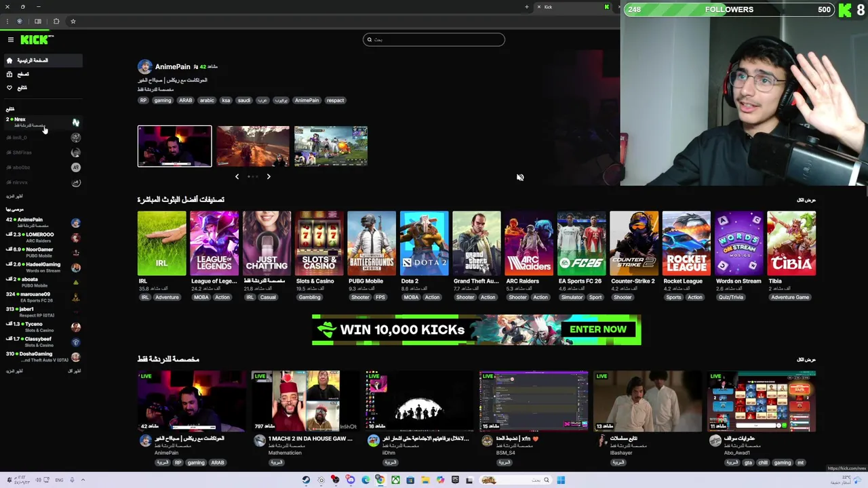Open ARC Raiders category card
868x488 pixels.
point(529,243)
